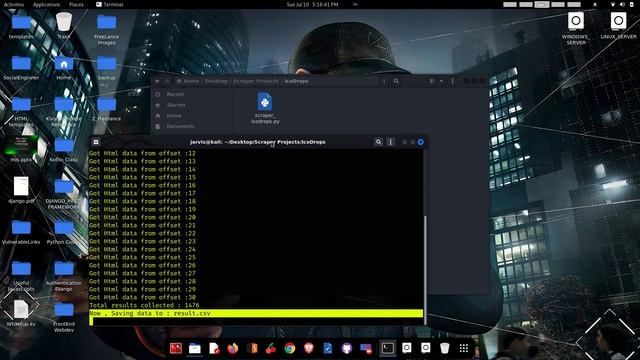
Task: Show all applications grid in dock
Action: (464, 348)
